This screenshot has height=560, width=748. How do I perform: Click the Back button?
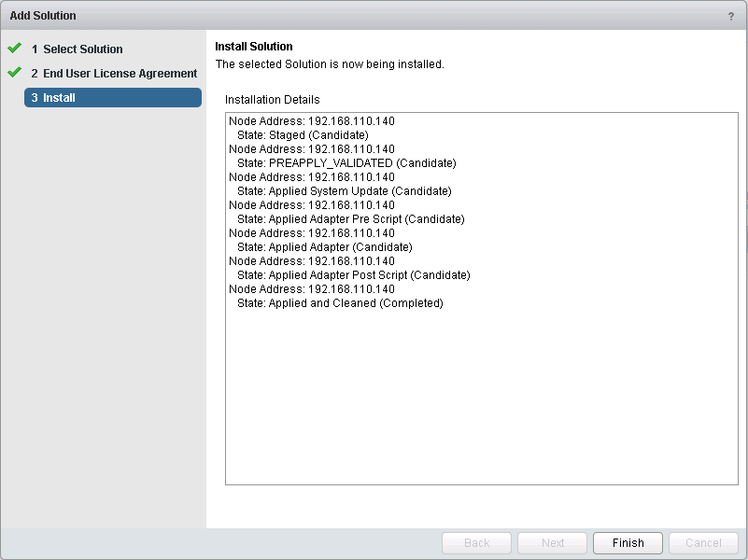tap(476, 543)
